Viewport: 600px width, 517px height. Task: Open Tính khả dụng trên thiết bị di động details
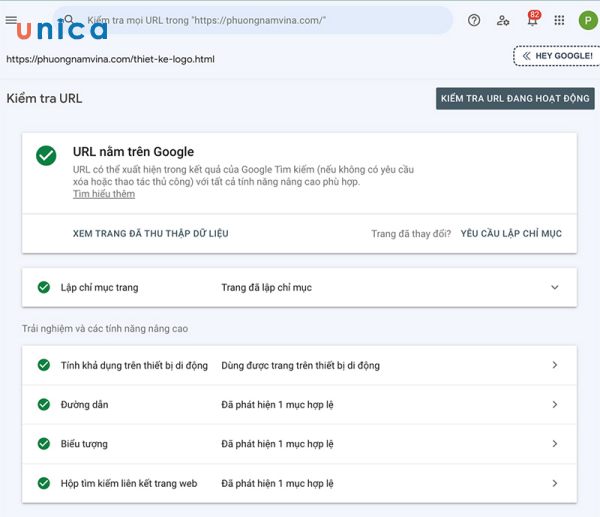(x=555, y=366)
